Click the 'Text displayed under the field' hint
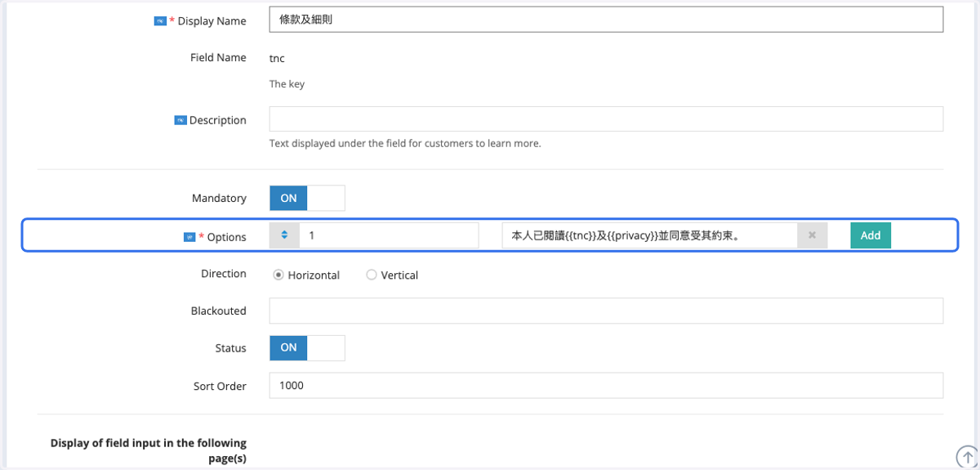The height and width of the screenshot is (470, 980). pyautogui.click(x=405, y=143)
